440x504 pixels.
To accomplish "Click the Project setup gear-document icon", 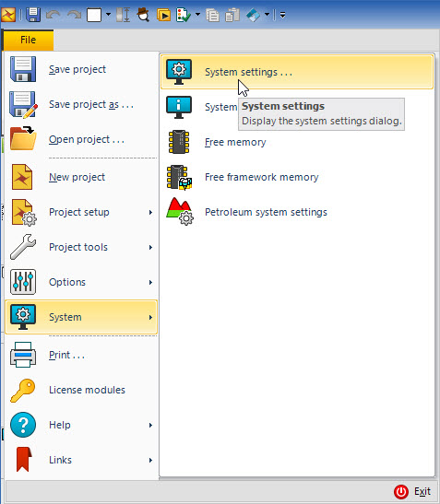I will click(24, 212).
